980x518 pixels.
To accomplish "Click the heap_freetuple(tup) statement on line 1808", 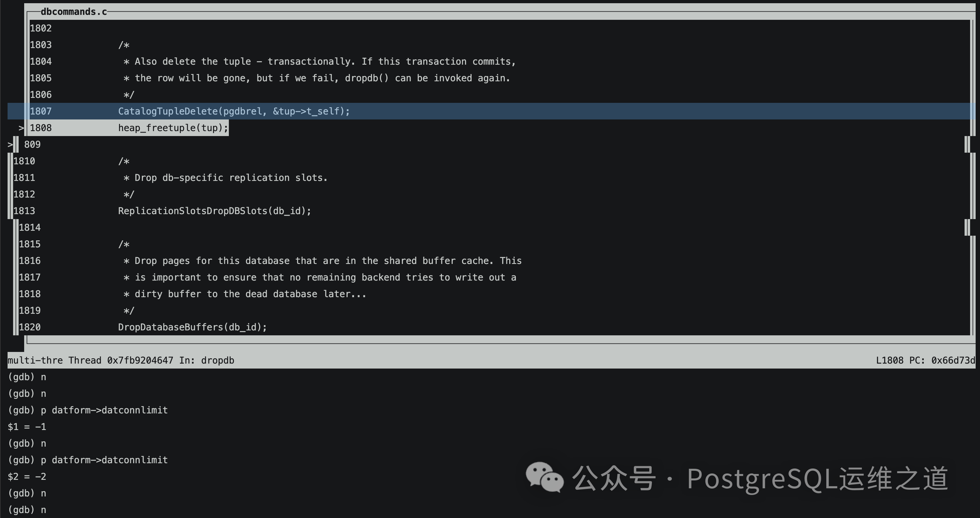I will [x=173, y=128].
